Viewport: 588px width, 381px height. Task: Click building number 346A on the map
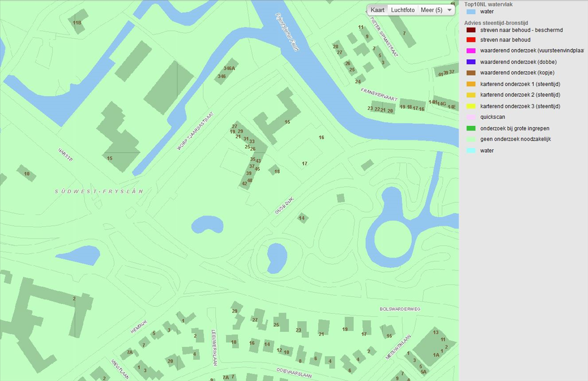[x=229, y=68]
